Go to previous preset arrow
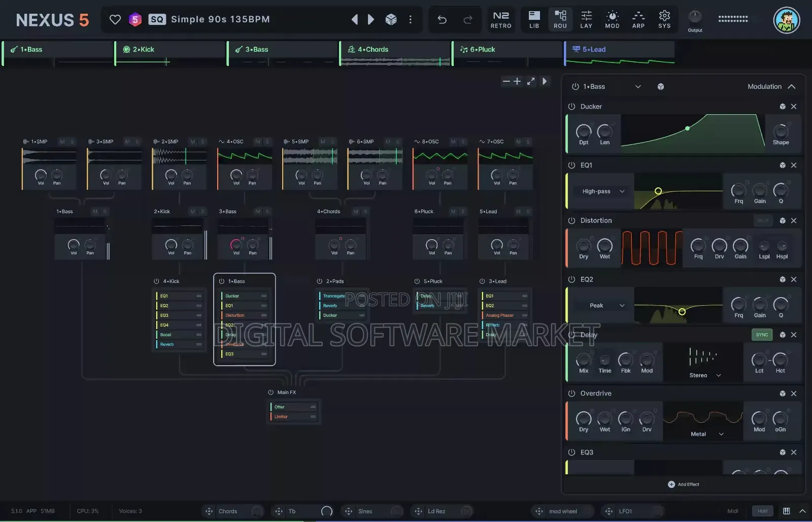 pos(355,19)
